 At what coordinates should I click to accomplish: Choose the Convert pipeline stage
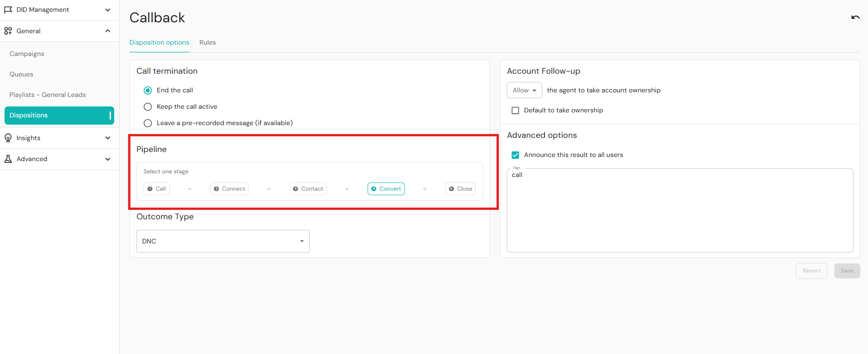tap(386, 189)
